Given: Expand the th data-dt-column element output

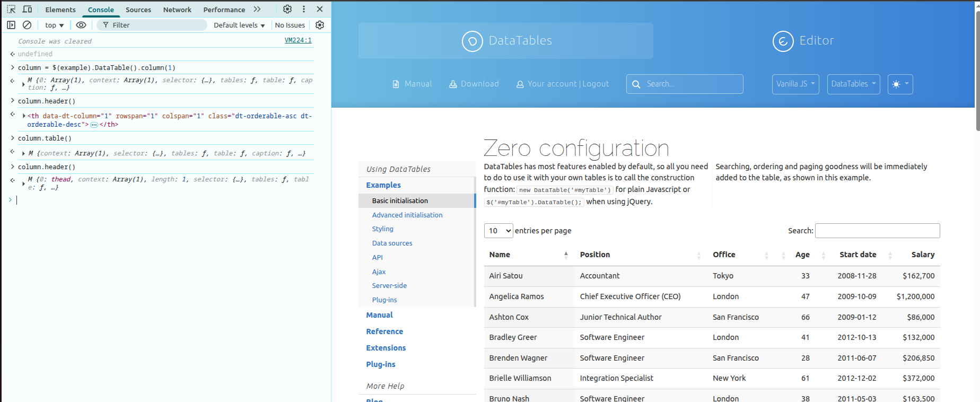Looking at the screenshot, I should [24, 116].
